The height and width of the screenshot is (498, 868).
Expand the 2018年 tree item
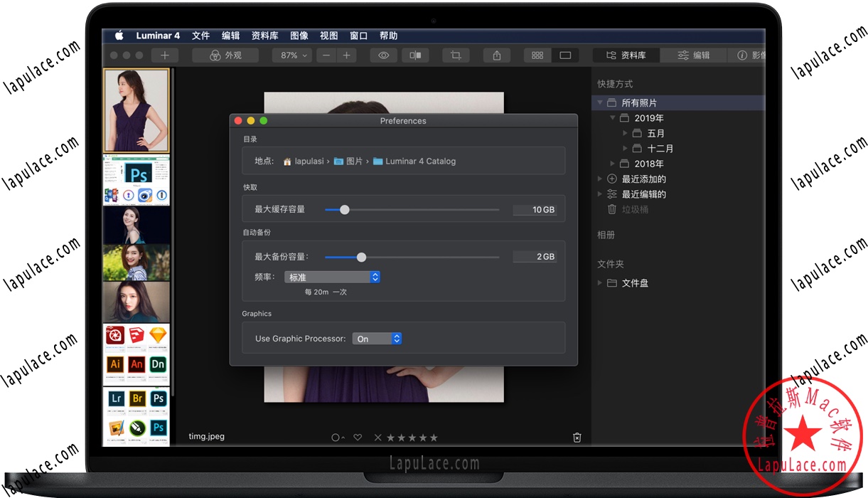pyautogui.click(x=612, y=163)
